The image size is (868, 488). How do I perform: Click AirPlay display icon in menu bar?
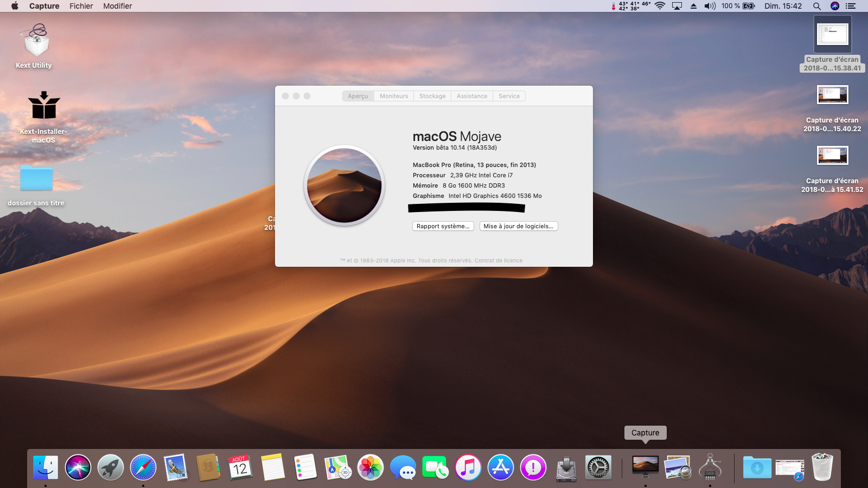coord(677,6)
